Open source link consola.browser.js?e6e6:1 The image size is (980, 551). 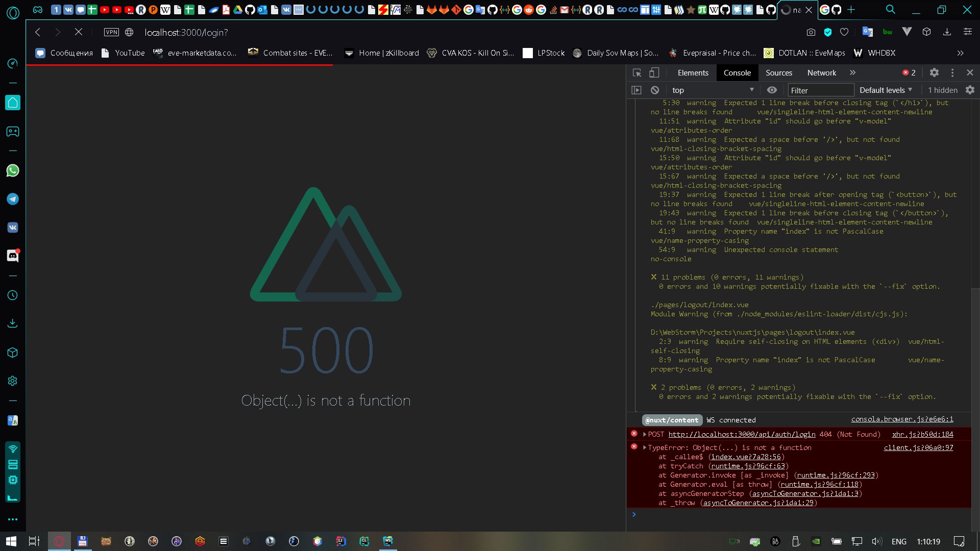point(902,419)
